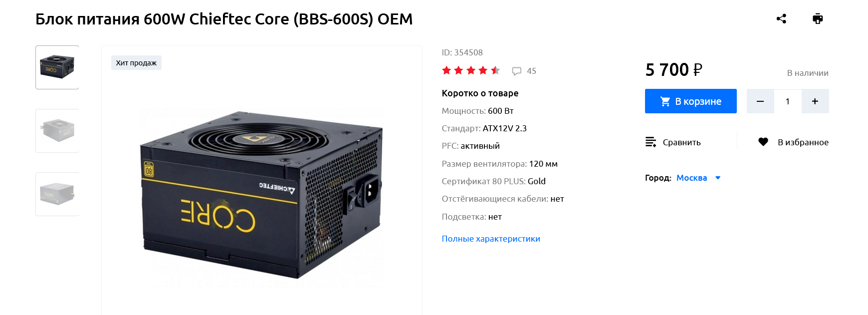
Task: Open reviews via comment bubble icon
Action: click(x=517, y=71)
